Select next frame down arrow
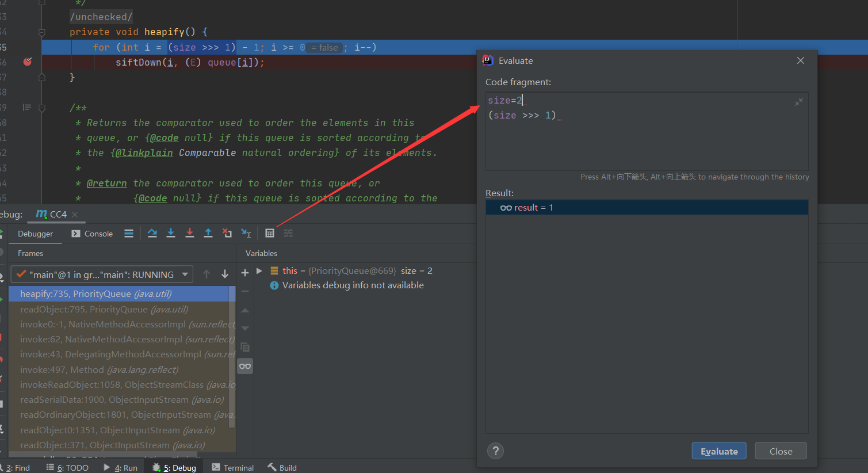 click(225, 274)
